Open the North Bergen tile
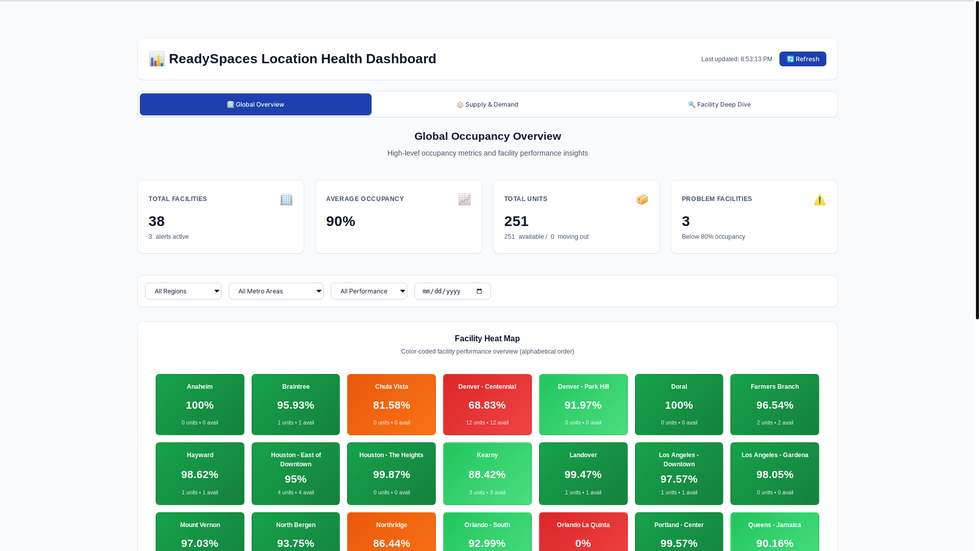 click(296, 532)
